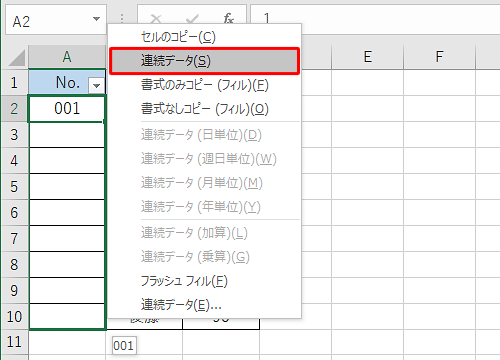This screenshot has width=500, height=360.
Task: Open the No. column filter dropdown
Action: click(96, 86)
